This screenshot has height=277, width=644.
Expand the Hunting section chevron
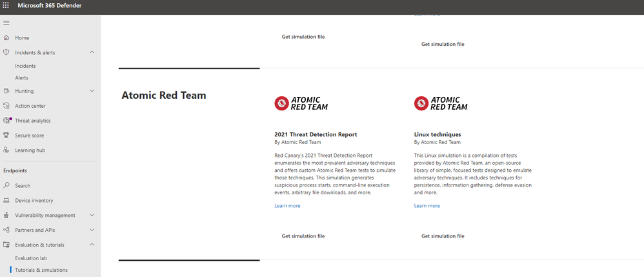tap(92, 91)
